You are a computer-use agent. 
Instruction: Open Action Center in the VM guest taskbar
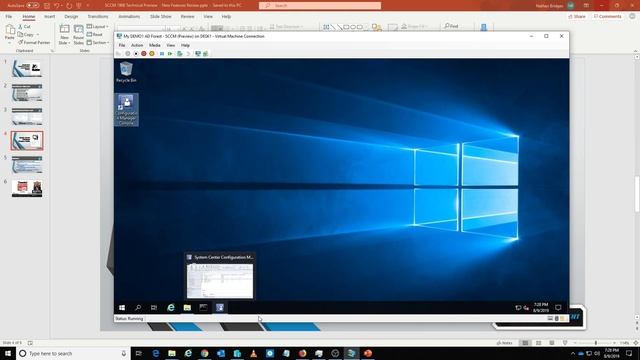(x=558, y=308)
